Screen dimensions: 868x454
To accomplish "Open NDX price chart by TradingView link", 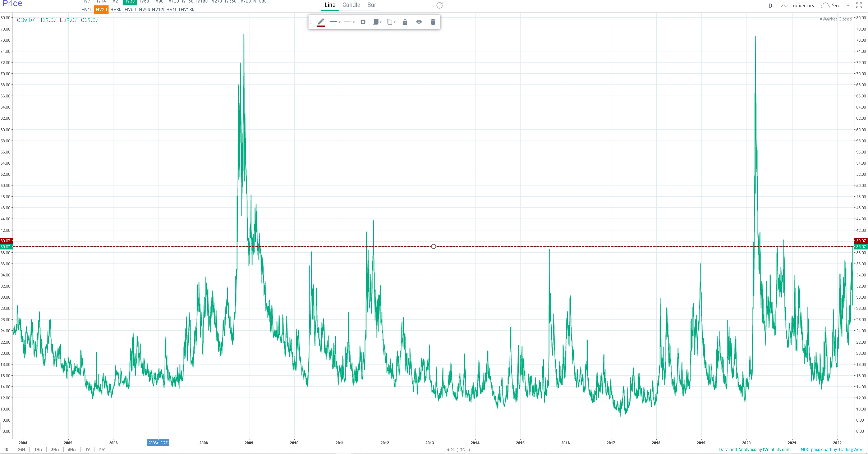I will [831, 450].
